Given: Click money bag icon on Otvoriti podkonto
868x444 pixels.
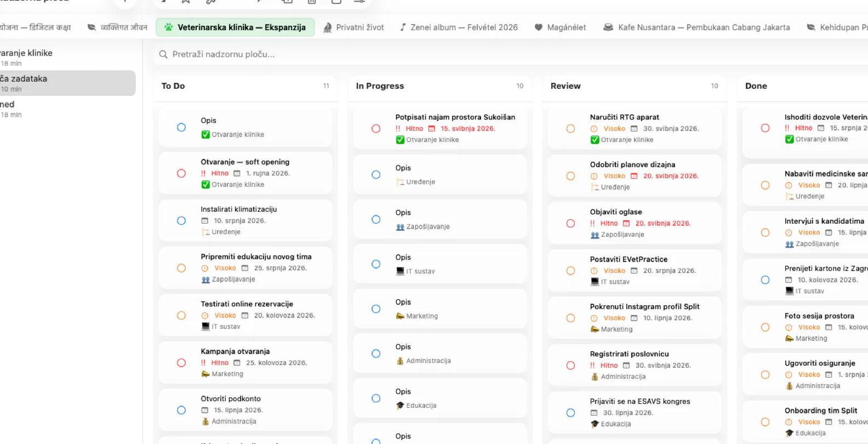Looking at the screenshot, I should (x=205, y=422).
